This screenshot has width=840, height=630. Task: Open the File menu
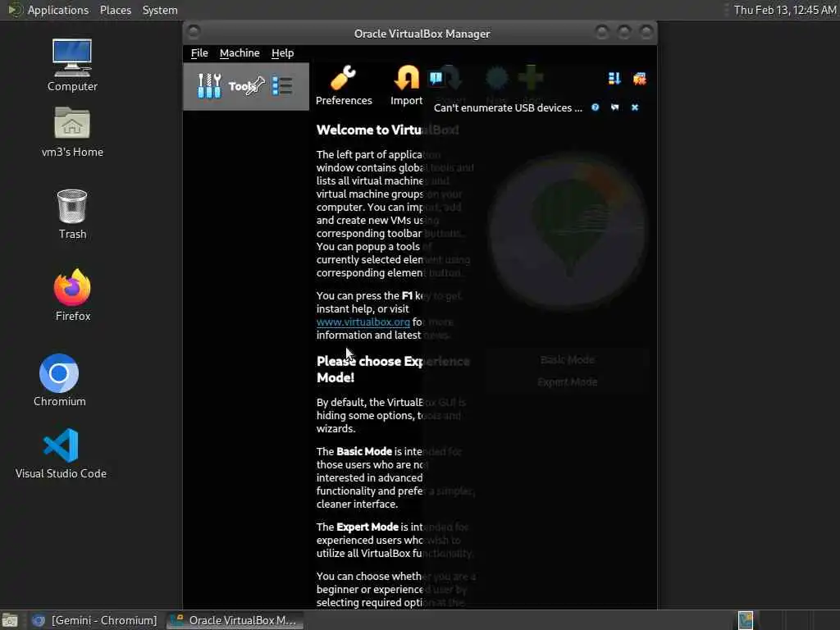pos(199,53)
